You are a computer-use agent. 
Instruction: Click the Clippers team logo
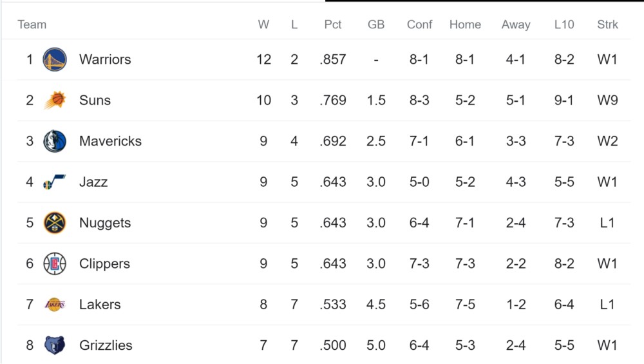click(x=55, y=263)
